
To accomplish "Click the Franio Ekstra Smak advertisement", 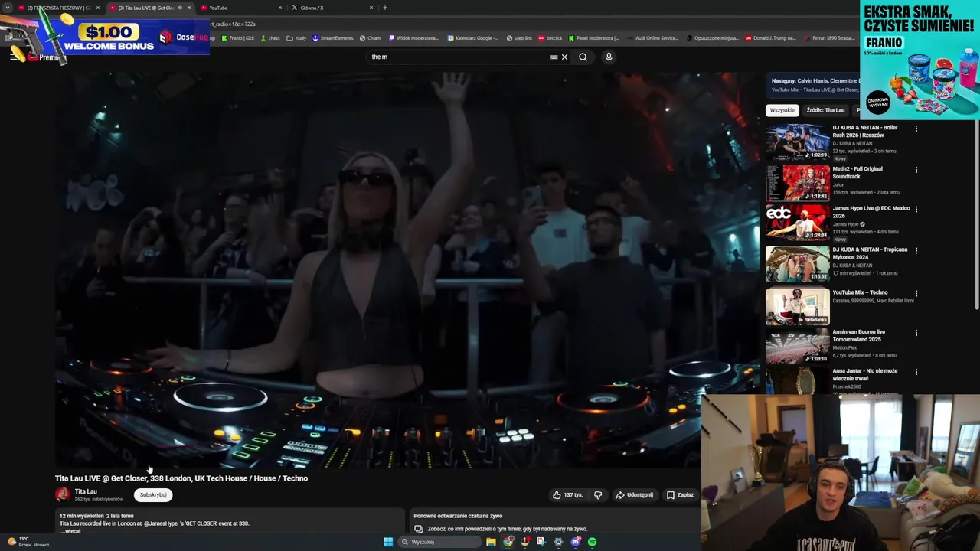I will [x=920, y=60].
